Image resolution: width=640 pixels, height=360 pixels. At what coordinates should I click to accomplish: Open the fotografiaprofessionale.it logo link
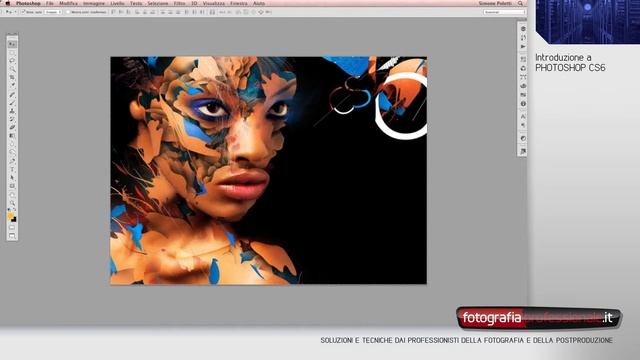[539, 318]
